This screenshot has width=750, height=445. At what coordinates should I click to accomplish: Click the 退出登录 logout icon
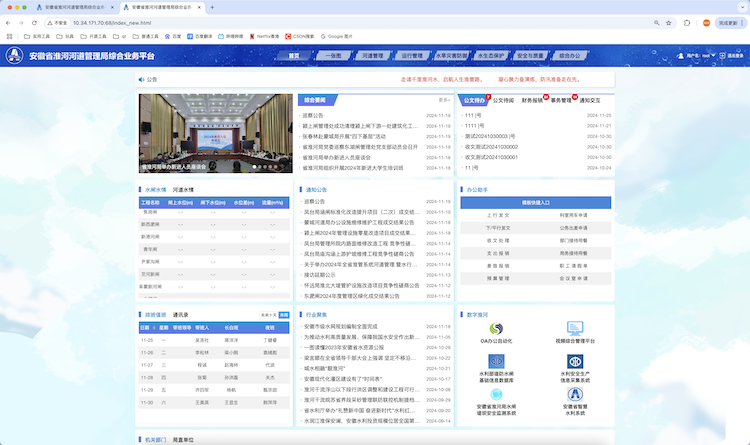(x=722, y=56)
